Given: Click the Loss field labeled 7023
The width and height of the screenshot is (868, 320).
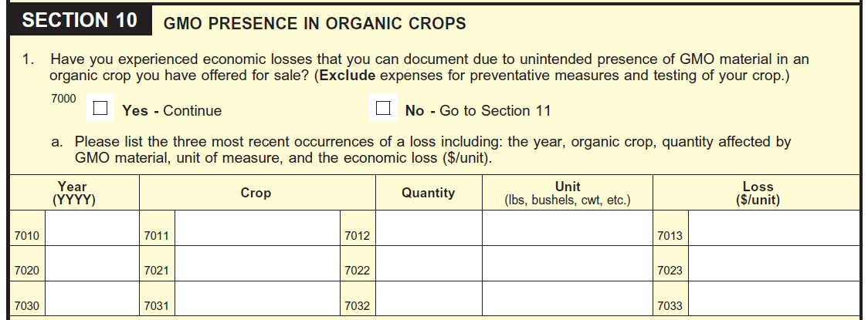Looking at the screenshot, I should [773, 263].
